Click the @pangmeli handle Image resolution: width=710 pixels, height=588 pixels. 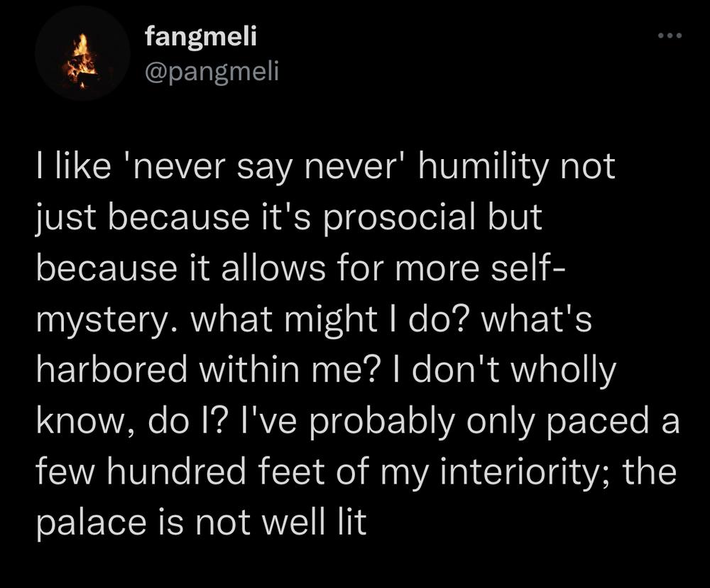click(212, 72)
